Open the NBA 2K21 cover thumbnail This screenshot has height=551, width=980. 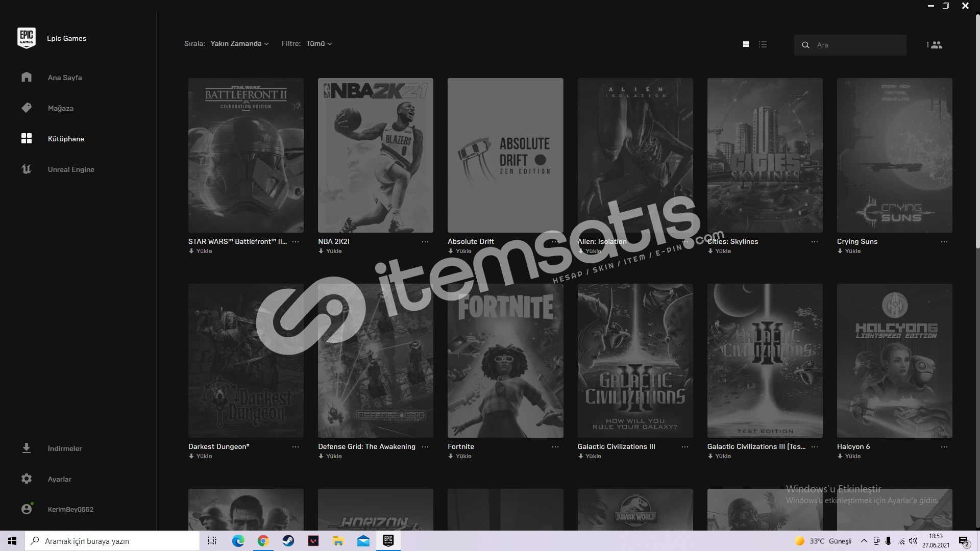click(x=376, y=155)
